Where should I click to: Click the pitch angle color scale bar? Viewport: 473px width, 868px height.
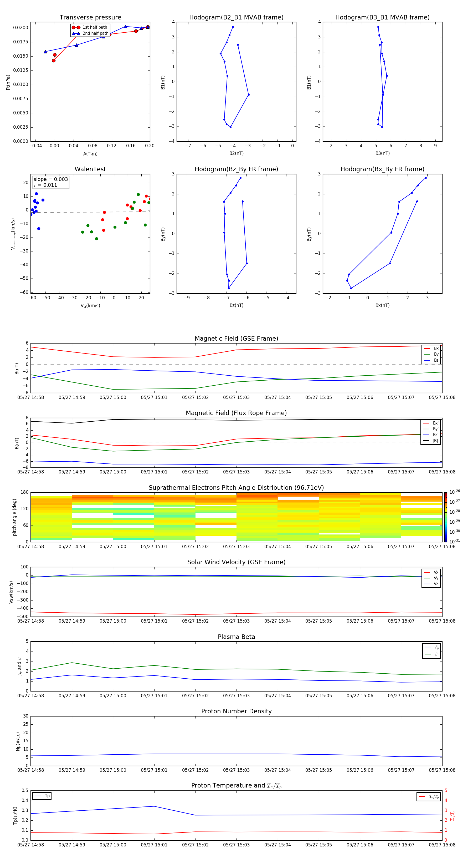[445, 517]
